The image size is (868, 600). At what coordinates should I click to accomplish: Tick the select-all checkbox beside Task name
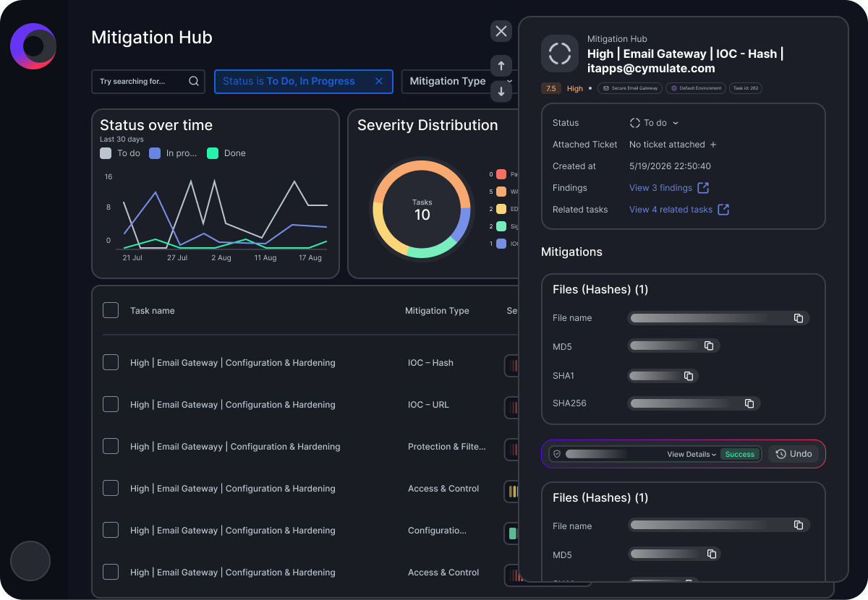pyautogui.click(x=111, y=310)
